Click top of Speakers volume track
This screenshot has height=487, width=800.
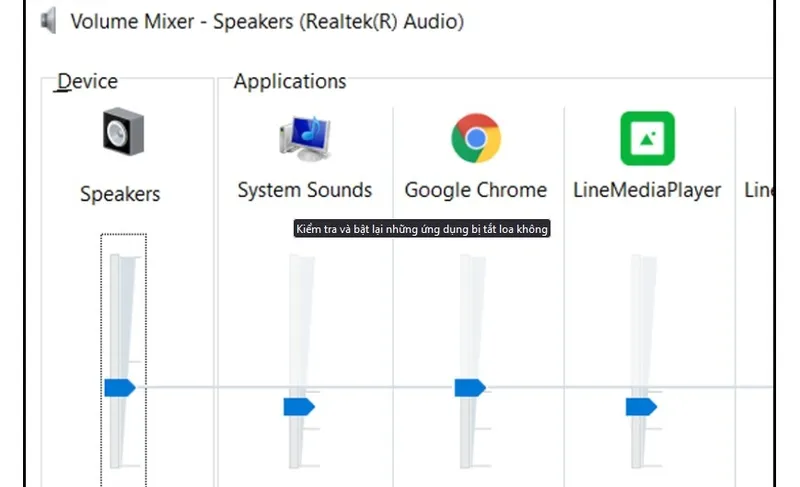point(120,260)
